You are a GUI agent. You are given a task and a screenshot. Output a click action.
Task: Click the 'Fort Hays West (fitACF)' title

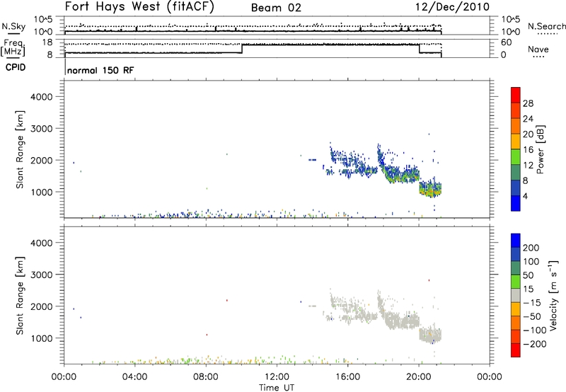point(139,7)
